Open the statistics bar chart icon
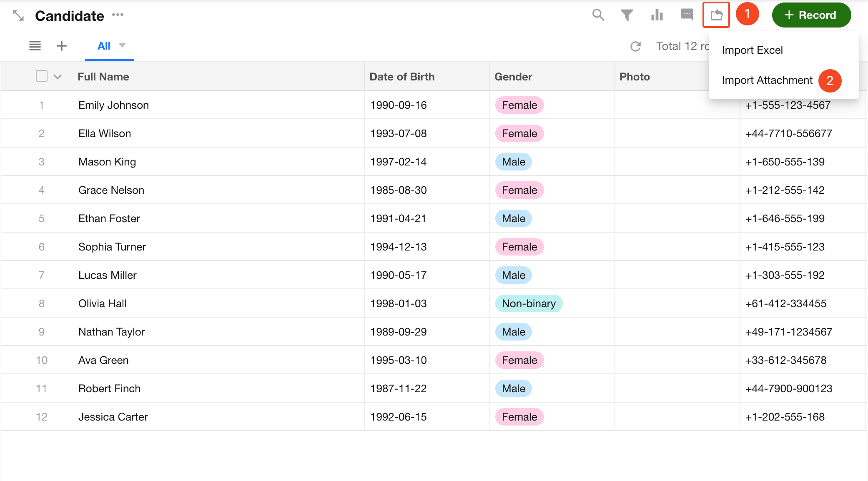Screen dimensions: 868x481 657,15
